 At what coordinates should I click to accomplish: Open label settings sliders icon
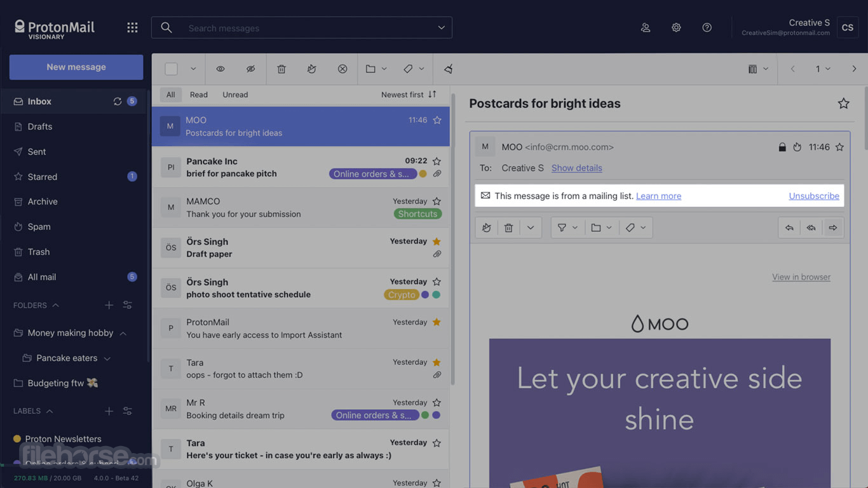click(128, 411)
